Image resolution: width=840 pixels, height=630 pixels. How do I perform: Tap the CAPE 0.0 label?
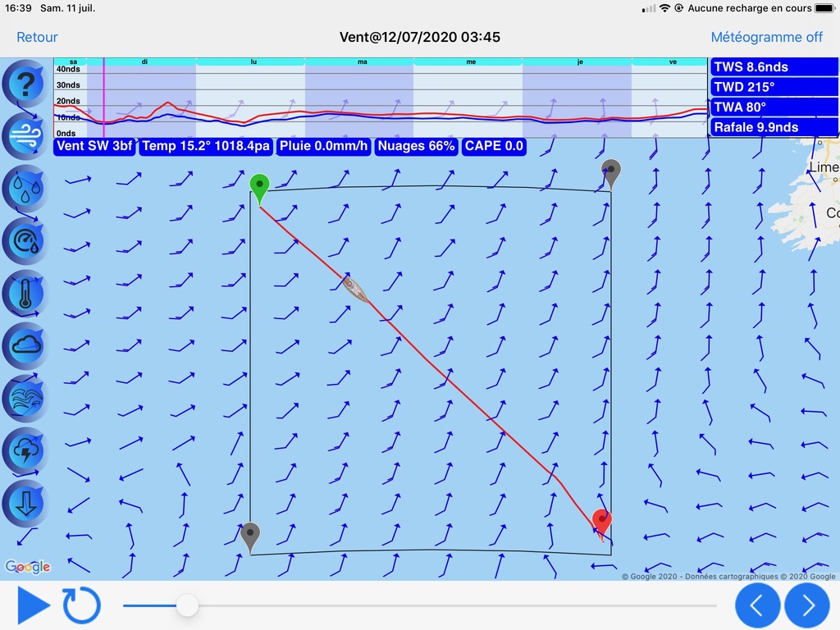coord(494,146)
